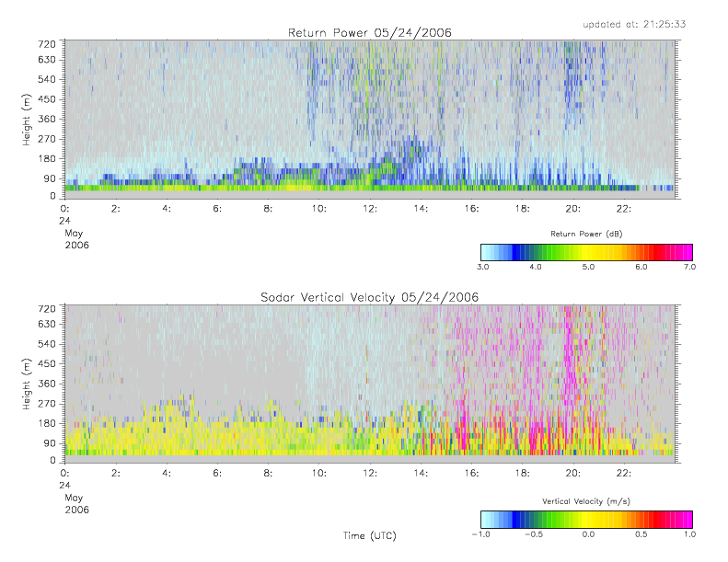The height and width of the screenshot is (562, 728).
Task: Click the updated at 21:25:33 timestamp
Action: 634,24
